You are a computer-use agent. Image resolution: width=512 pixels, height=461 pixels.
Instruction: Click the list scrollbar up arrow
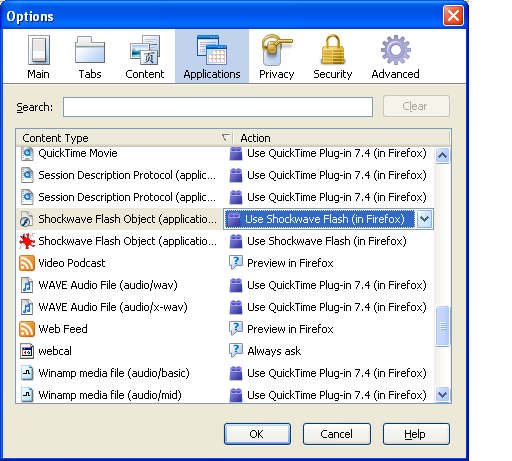(442, 155)
